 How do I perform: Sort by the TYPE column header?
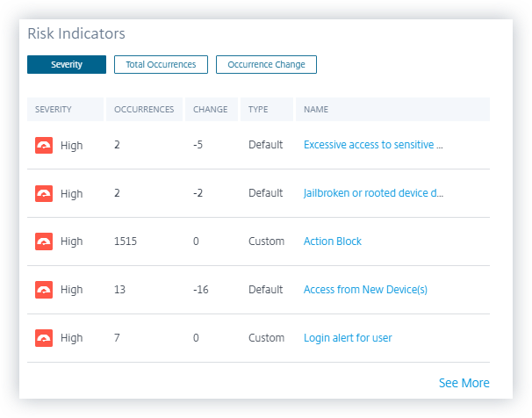click(258, 110)
